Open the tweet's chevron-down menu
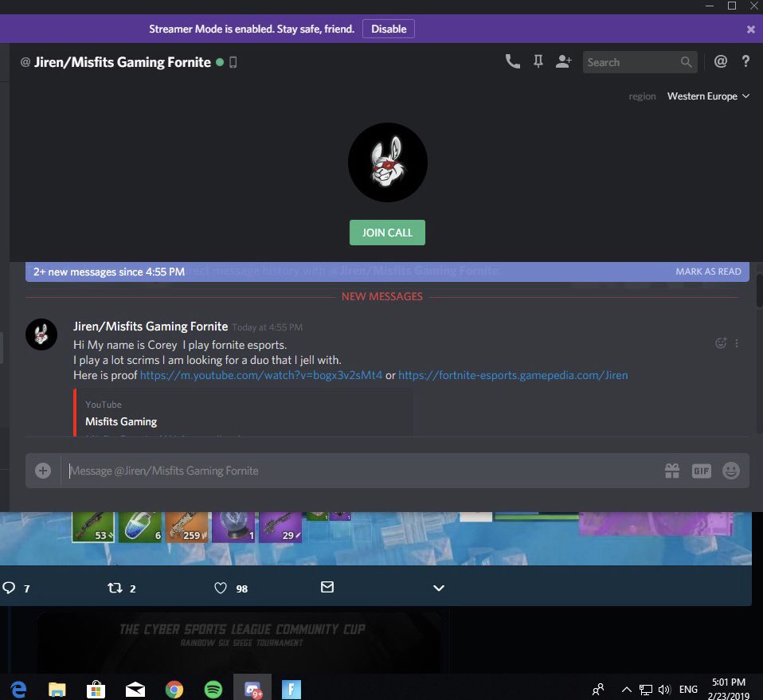Image resolution: width=763 pixels, height=700 pixels. point(438,588)
